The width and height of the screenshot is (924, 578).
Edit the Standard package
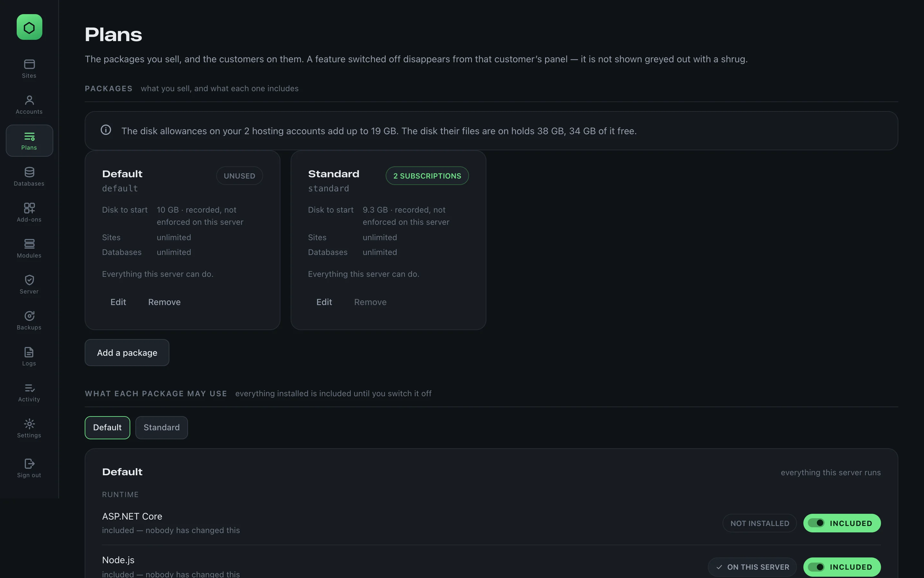324,302
